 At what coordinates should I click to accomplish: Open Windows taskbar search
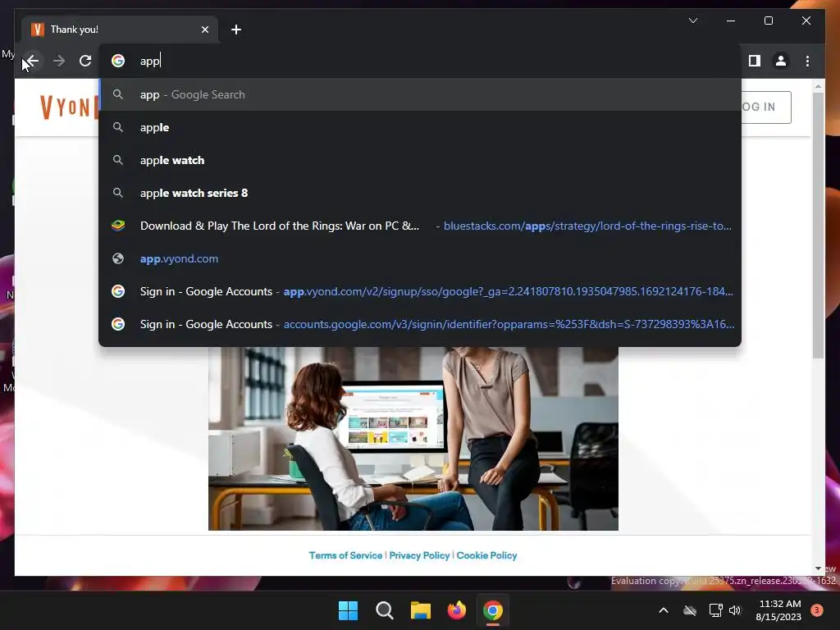[384, 610]
